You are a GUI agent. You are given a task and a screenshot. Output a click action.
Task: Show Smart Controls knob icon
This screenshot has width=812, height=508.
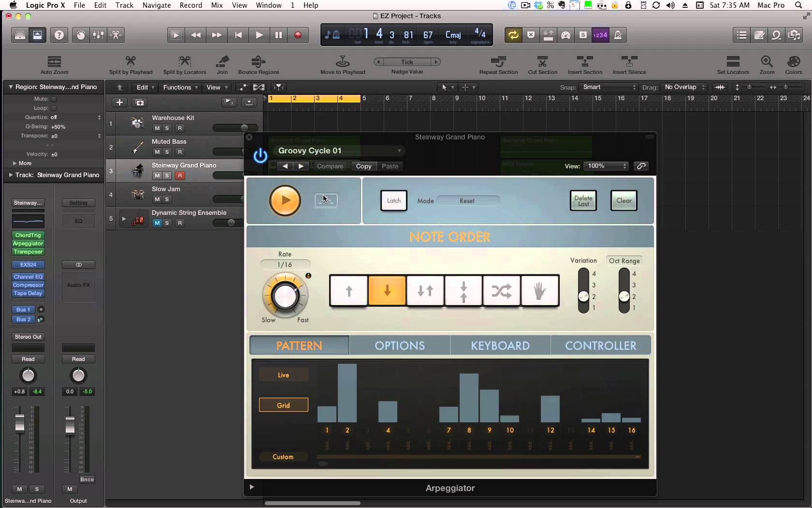coord(81,35)
